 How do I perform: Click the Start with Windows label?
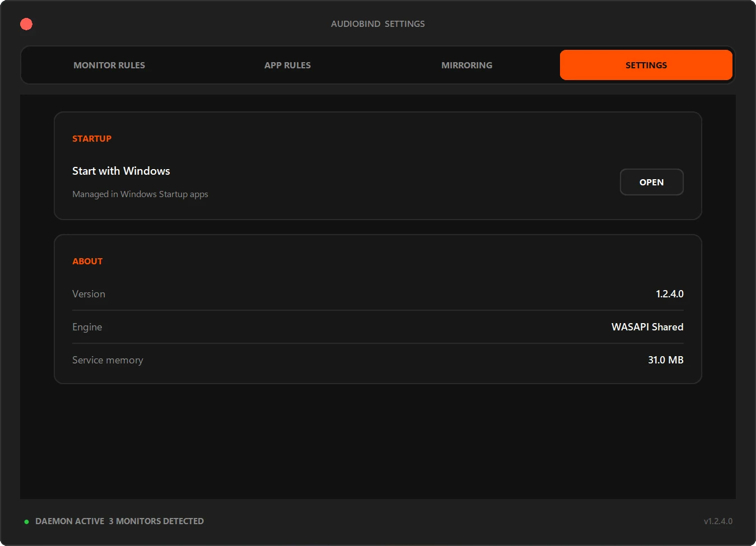[121, 171]
